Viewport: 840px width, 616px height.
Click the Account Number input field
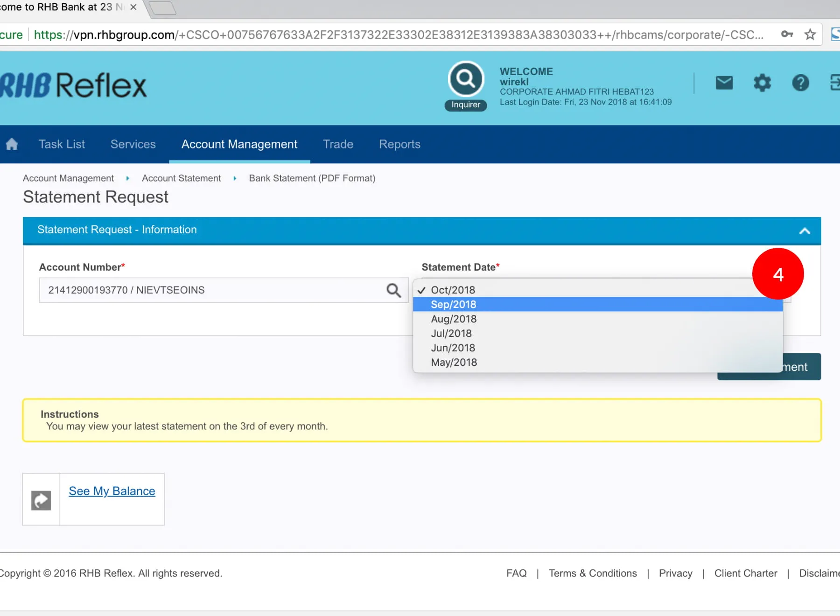tap(210, 290)
